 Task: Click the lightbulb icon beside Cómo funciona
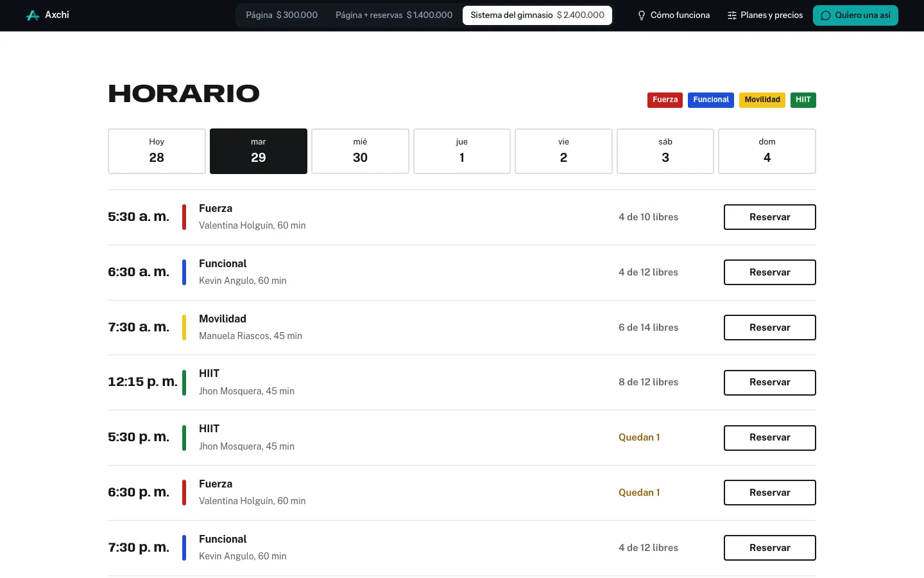pyautogui.click(x=641, y=15)
